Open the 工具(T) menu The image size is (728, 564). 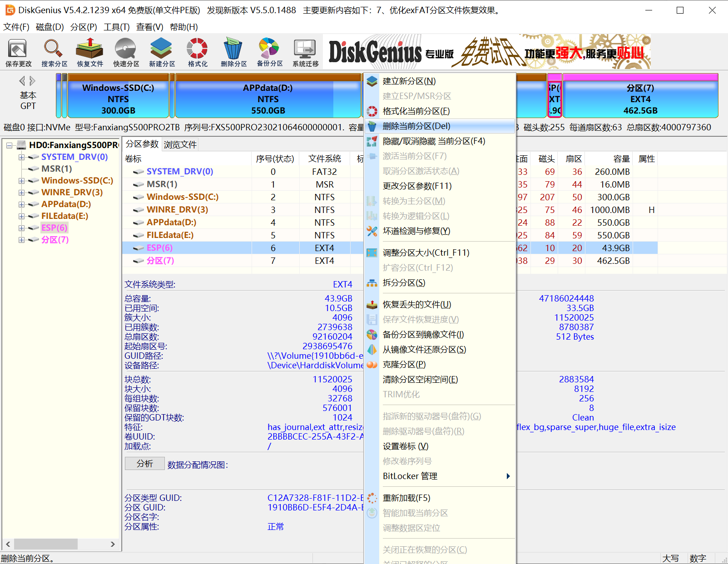tap(117, 27)
